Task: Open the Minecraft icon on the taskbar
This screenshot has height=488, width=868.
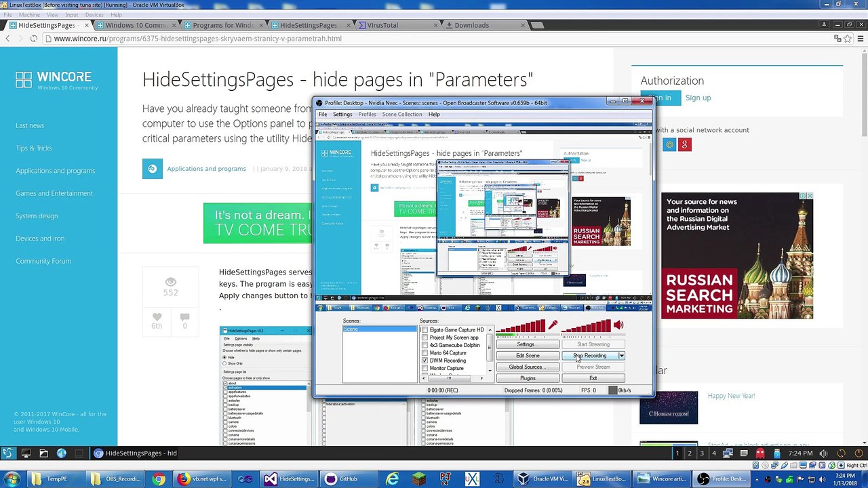Action: click(x=420, y=479)
